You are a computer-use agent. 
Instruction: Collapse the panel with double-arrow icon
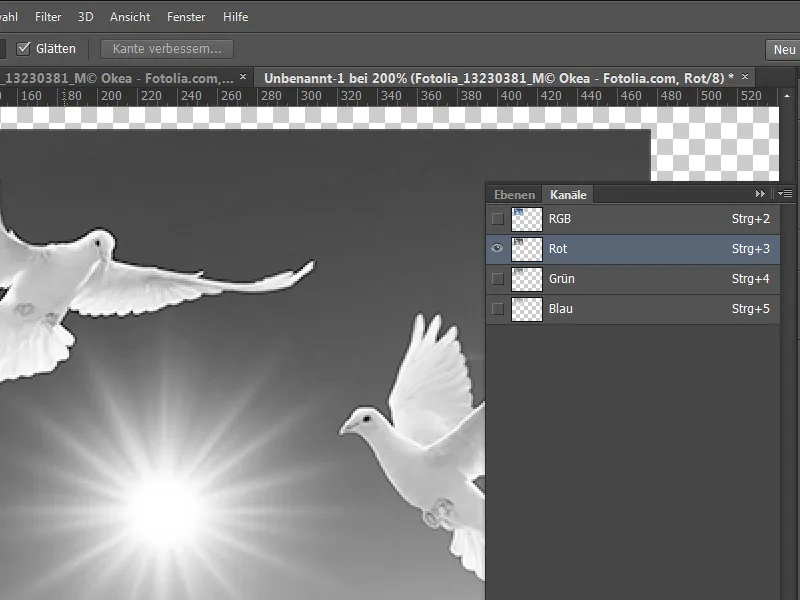760,194
